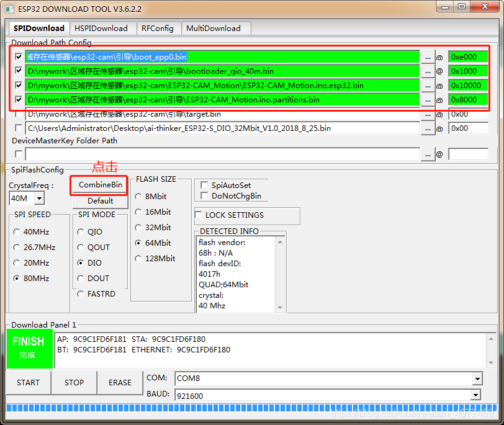This screenshot has width=504, height=425.
Task: Click the empty DeviceMasterKey path field
Action: point(223,154)
